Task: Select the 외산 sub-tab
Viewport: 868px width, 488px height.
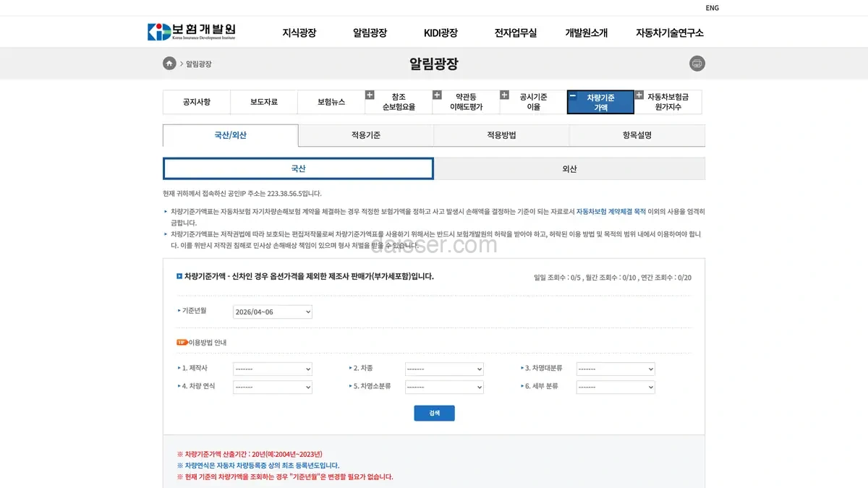Action: [x=570, y=168]
